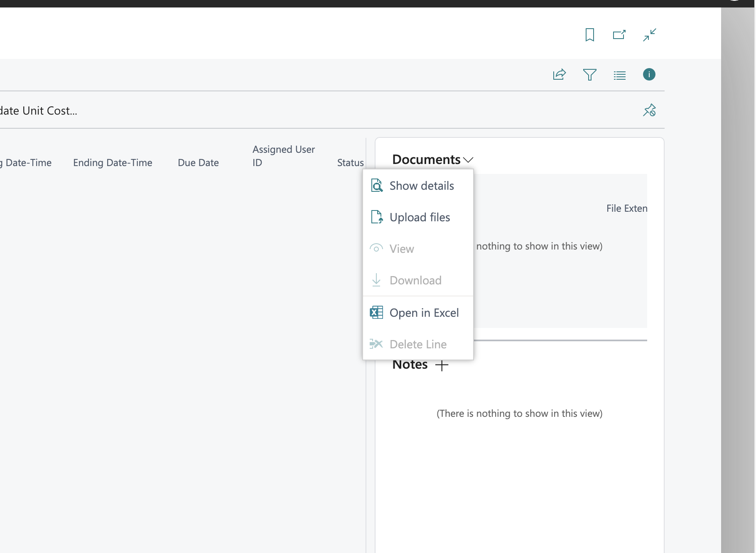Click the File Extension column header

[626, 208]
